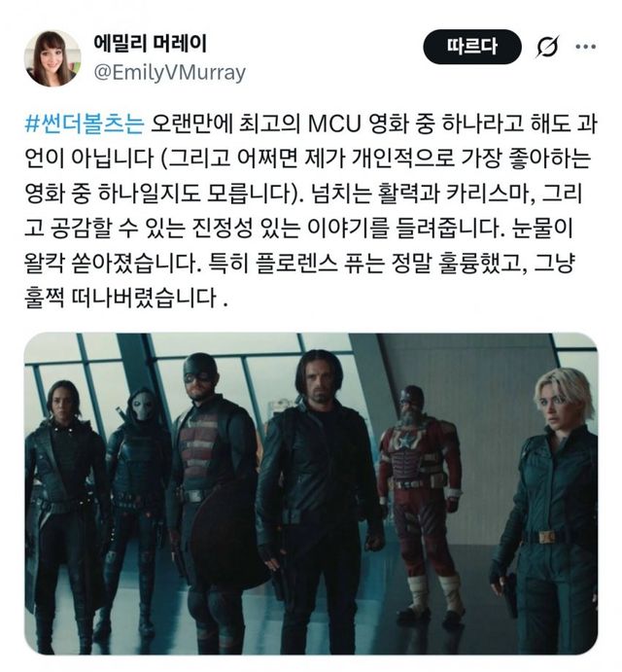Click the tweet line mentioning 플로렌스 퓨
Screen dimensions: 622x672
click(299, 264)
